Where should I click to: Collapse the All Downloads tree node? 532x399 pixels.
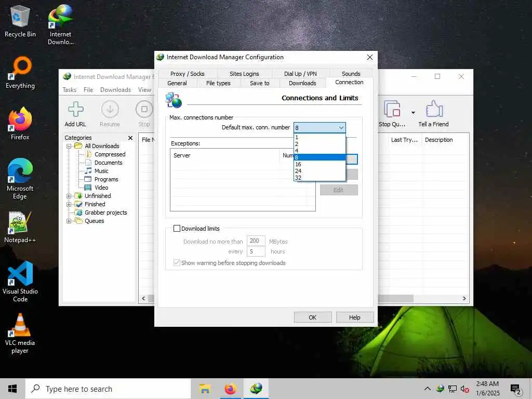click(69, 146)
